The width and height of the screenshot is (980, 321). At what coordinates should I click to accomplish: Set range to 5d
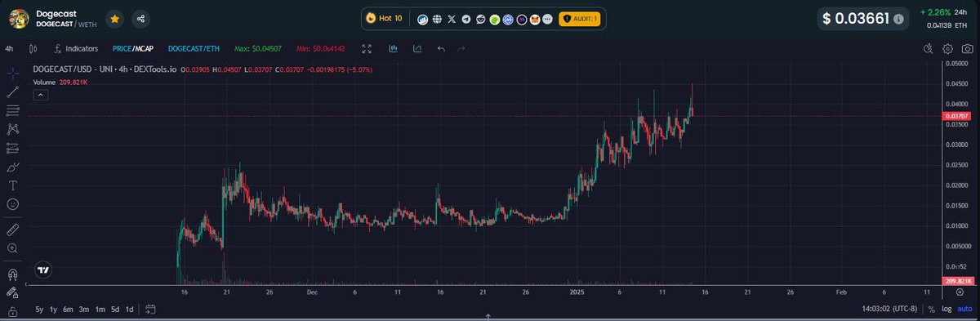pyautogui.click(x=115, y=310)
